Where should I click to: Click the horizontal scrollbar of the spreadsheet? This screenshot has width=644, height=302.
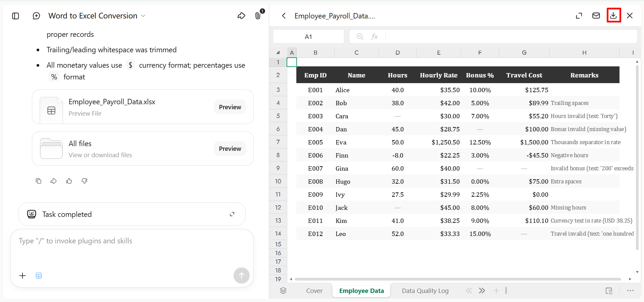coord(458,279)
